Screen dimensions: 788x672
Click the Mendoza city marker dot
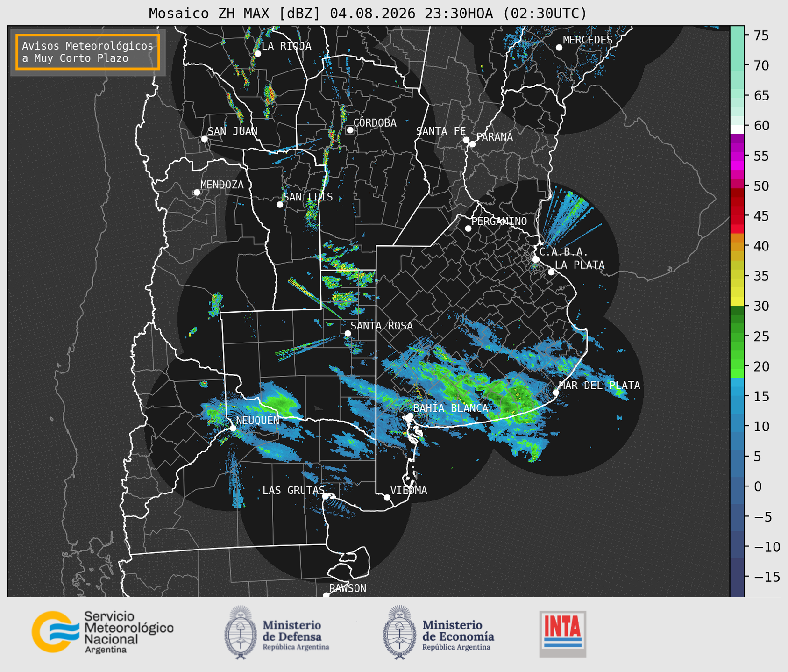click(197, 193)
